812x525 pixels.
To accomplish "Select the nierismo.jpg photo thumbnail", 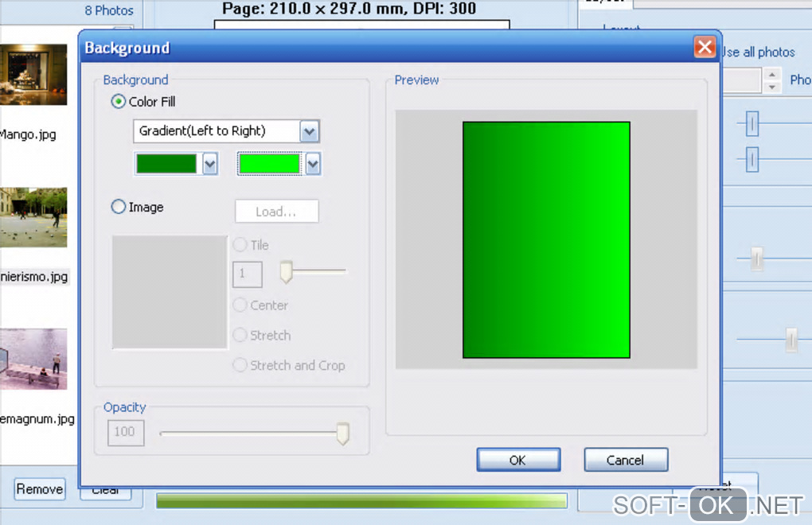I will pyautogui.click(x=33, y=217).
